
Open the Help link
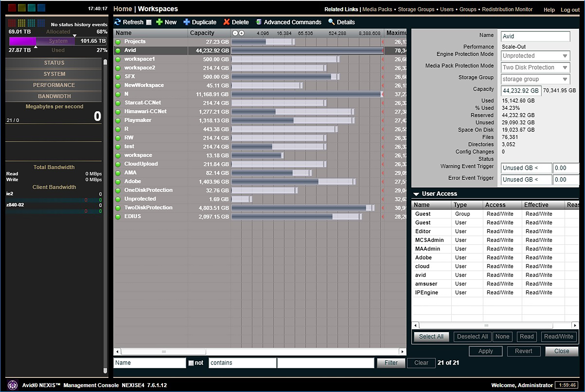[549, 10]
